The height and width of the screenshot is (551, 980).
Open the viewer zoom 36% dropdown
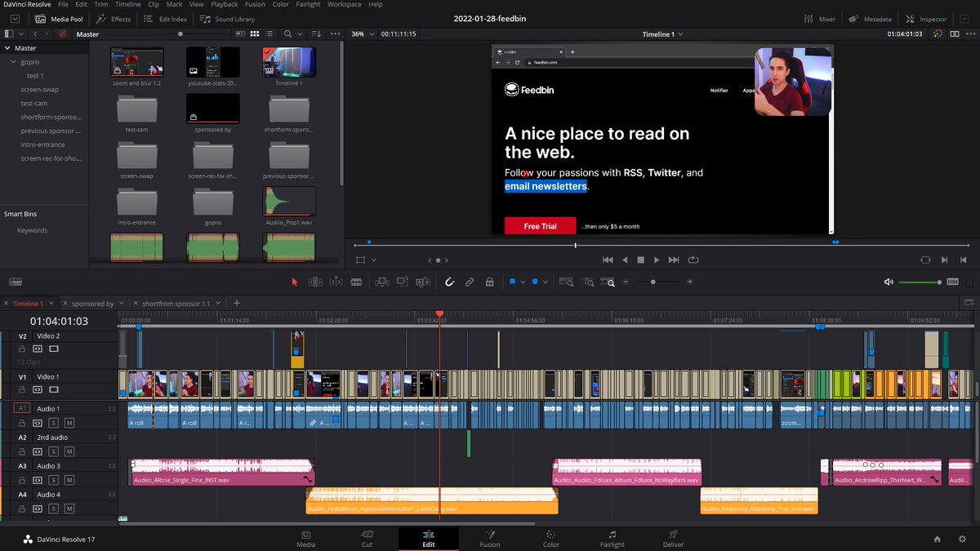click(363, 34)
